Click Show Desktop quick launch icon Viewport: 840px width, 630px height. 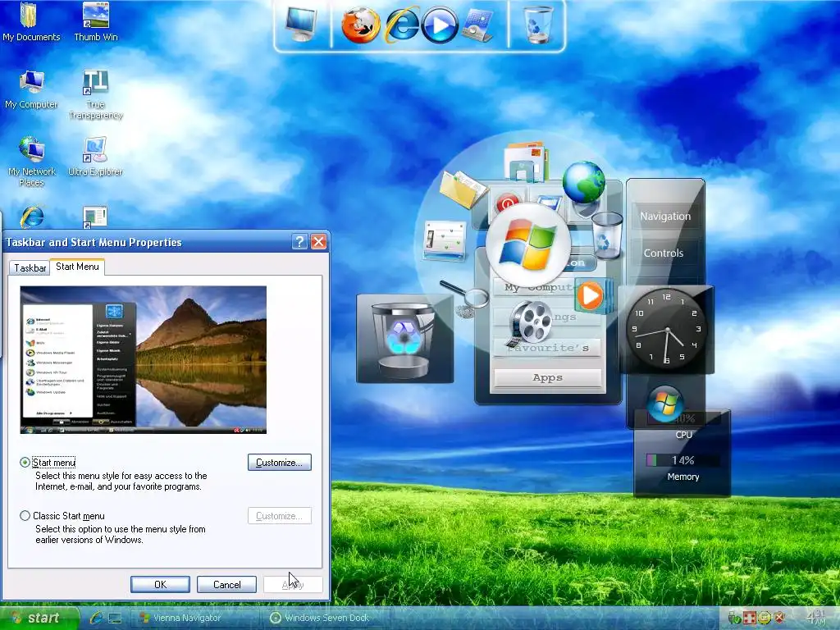(115, 618)
